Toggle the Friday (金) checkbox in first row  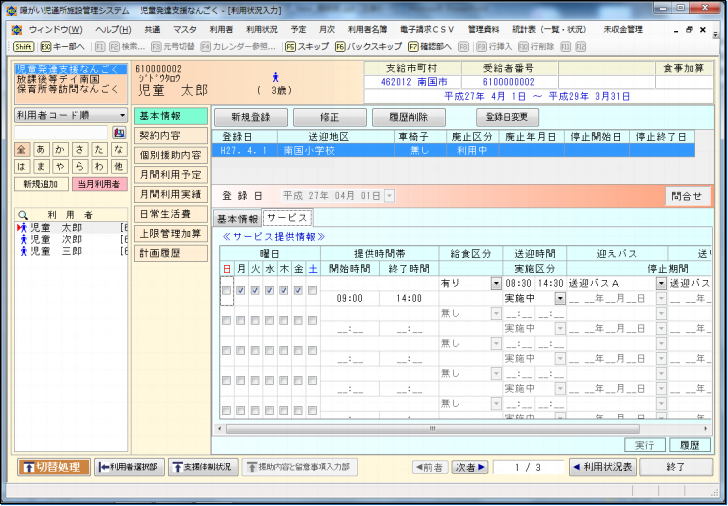tap(298, 290)
